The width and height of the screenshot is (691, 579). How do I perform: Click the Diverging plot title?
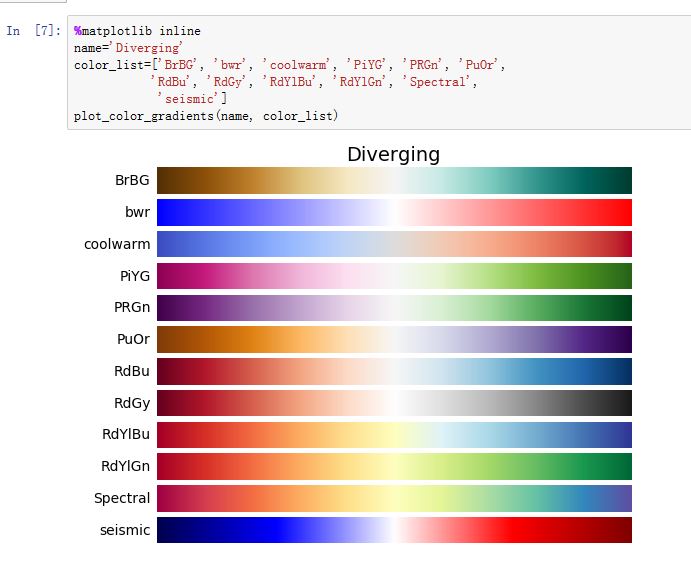tap(394, 155)
